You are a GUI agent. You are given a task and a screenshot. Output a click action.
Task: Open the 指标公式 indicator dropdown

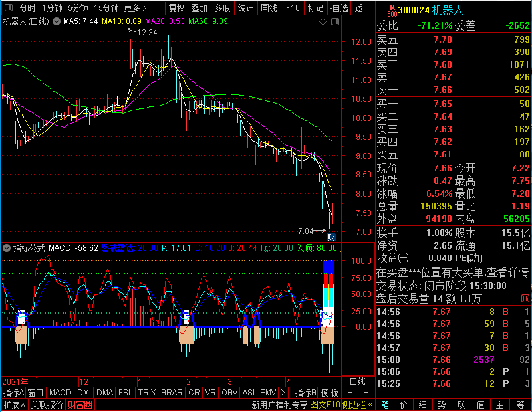pyautogui.click(x=7, y=248)
